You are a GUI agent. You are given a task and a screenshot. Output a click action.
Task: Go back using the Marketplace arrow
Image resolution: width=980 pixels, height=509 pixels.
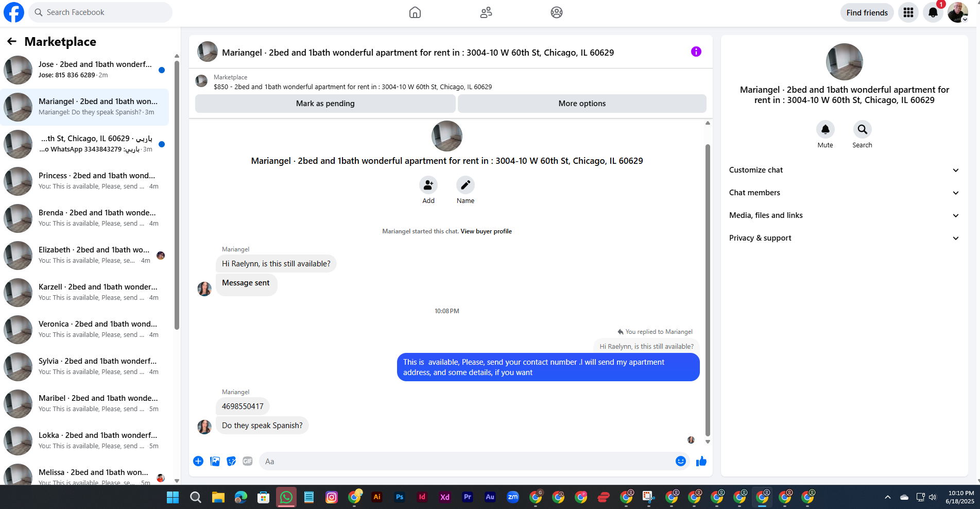pos(12,41)
